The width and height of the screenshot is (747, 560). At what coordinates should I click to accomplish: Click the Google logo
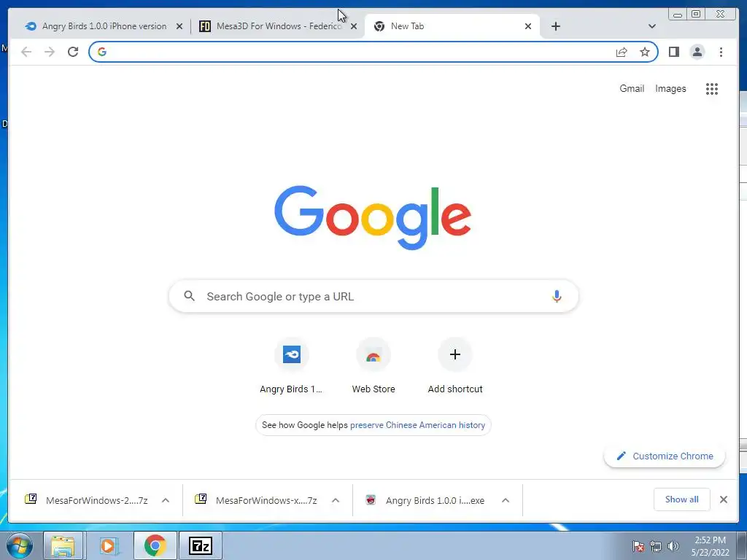tap(373, 217)
